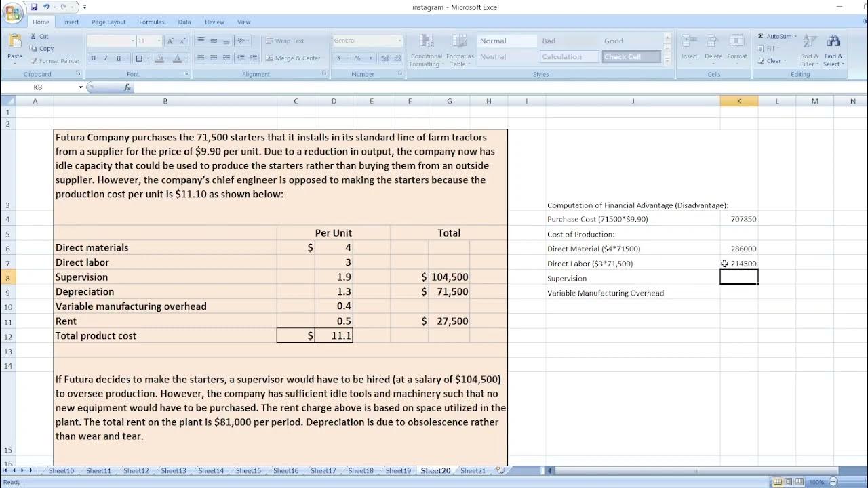The image size is (868, 488).
Task: Click Increase Indent icon
Action: point(254,58)
